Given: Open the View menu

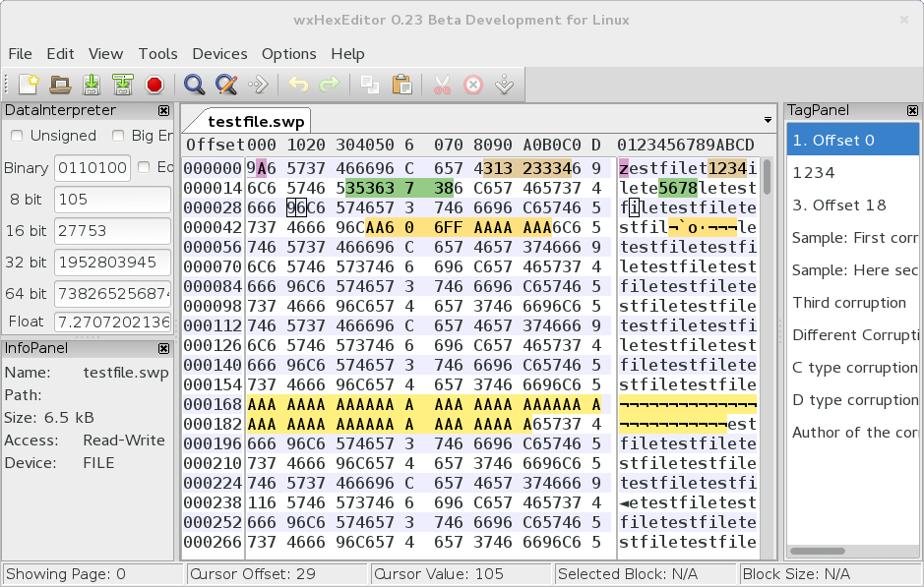Looking at the screenshot, I should click(105, 53).
